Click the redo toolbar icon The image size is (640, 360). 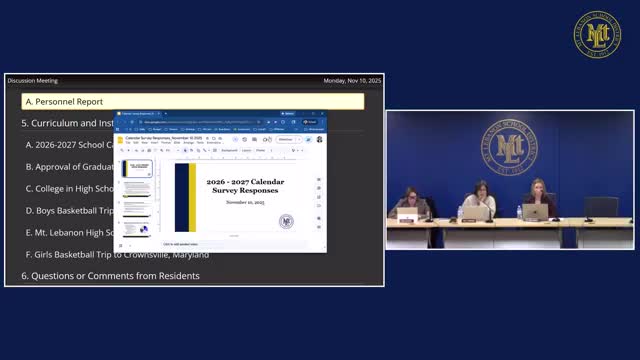142,150
